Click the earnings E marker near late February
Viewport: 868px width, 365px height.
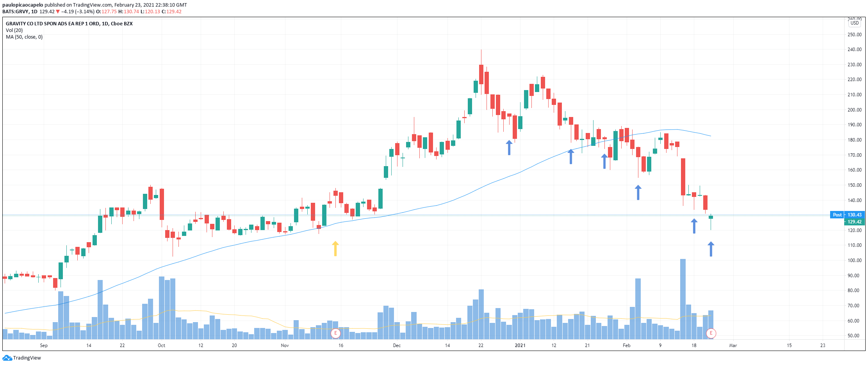[x=711, y=333]
